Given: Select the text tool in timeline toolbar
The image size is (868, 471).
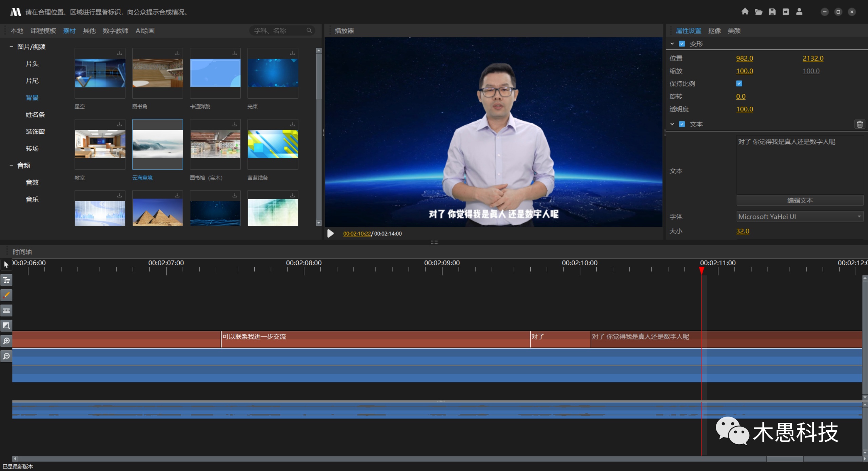Looking at the screenshot, I should [6, 280].
